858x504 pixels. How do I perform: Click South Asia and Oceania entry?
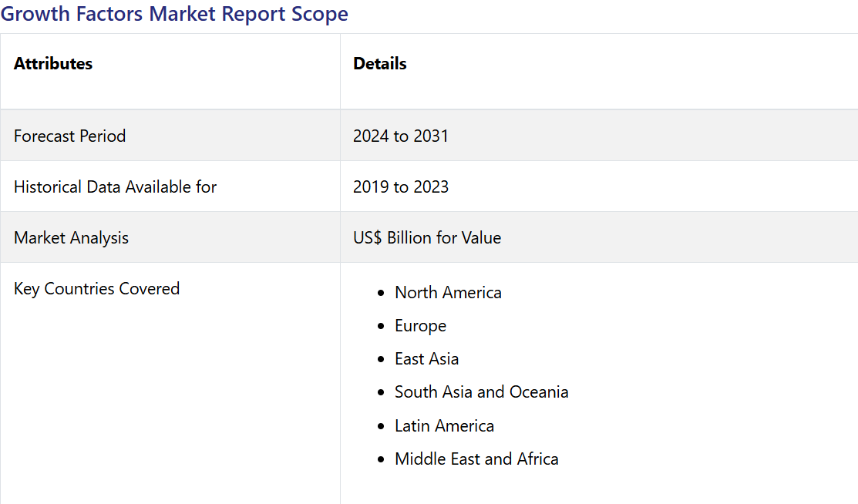(481, 392)
